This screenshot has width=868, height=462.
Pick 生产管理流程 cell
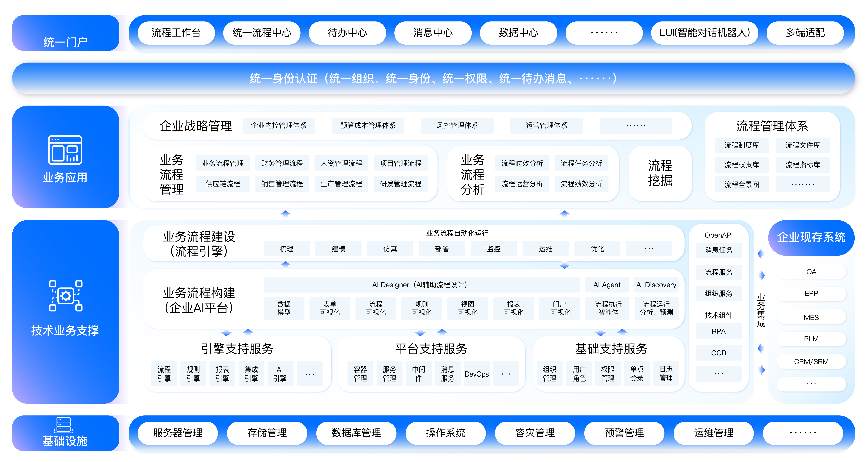[341, 184]
